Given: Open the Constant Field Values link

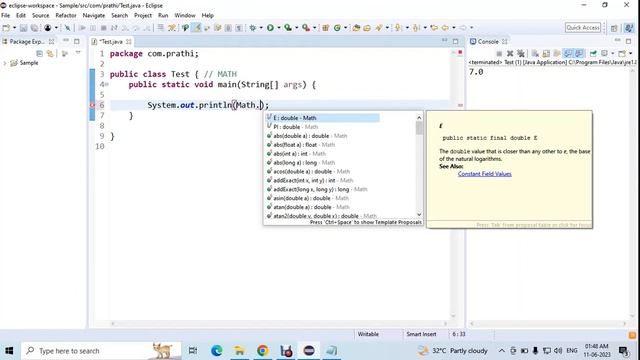Looking at the screenshot, I should (x=484, y=174).
